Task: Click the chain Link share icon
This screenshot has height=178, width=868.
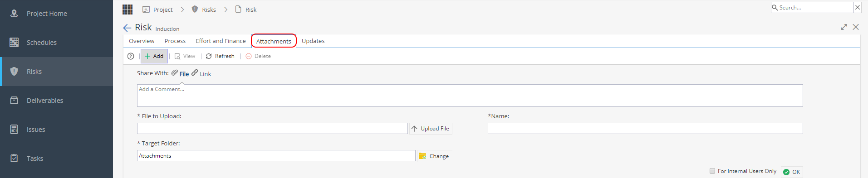Action: pos(194,73)
